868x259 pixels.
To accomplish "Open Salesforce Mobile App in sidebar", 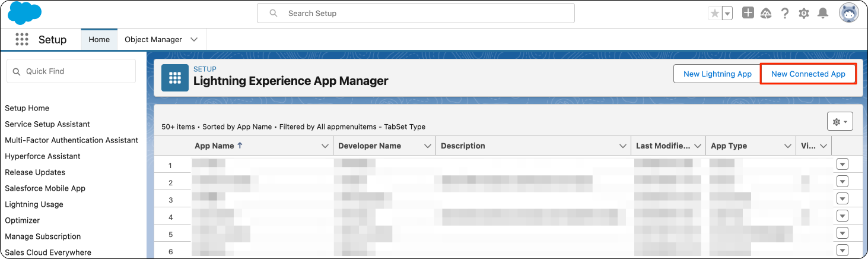I will click(x=45, y=188).
